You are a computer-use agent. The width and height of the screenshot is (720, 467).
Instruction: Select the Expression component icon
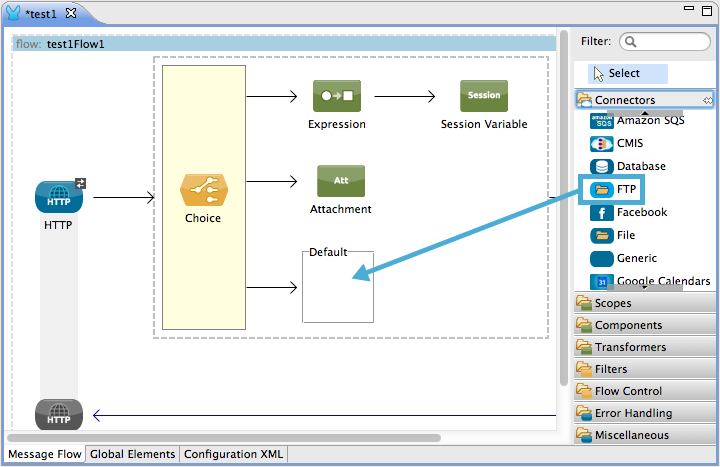pyautogui.click(x=336, y=96)
